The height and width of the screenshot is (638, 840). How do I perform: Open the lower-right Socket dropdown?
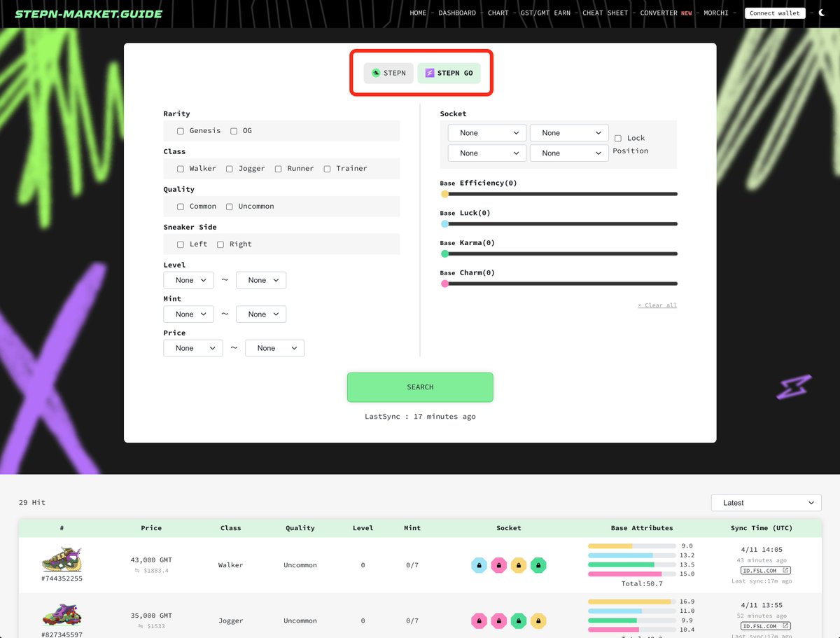tap(569, 153)
